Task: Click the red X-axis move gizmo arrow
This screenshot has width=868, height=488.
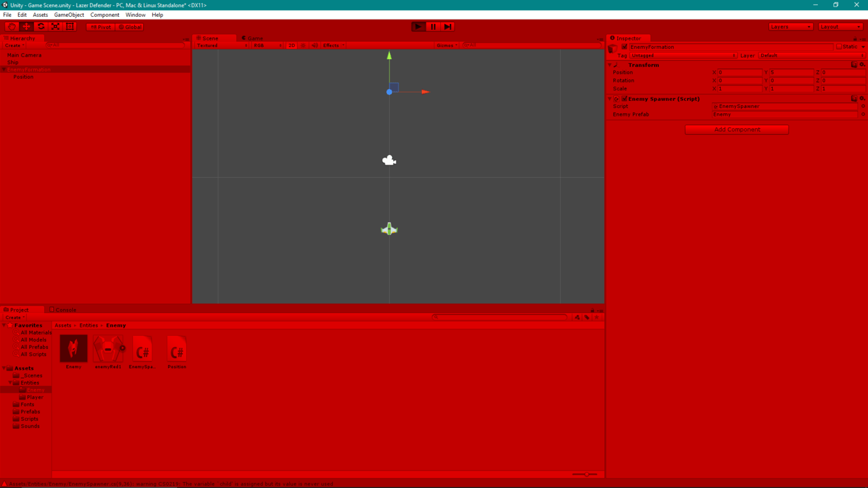Action: (425, 92)
